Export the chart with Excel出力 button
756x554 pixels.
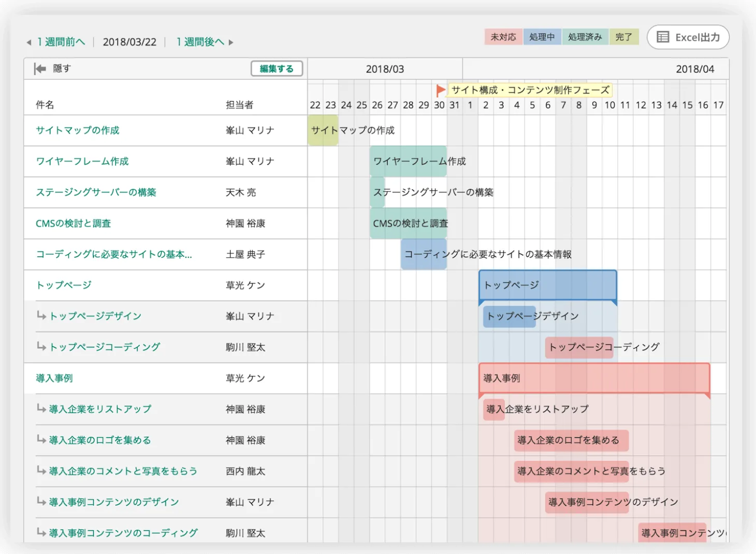pyautogui.click(x=688, y=37)
